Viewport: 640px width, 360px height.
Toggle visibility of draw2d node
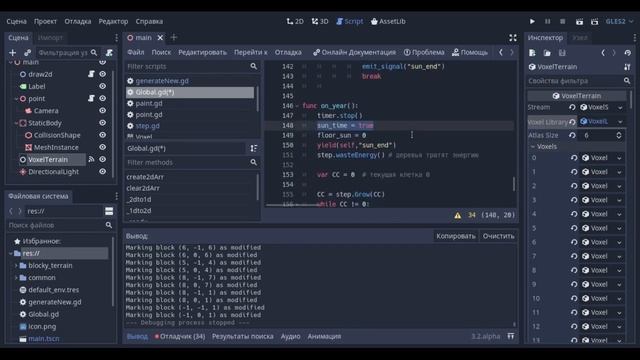coord(102,74)
